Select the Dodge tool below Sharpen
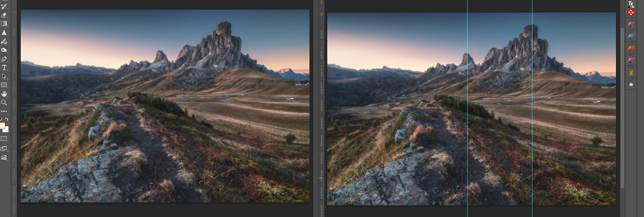Screen dimensions: 644x217 pyautogui.click(x=4, y=41)
